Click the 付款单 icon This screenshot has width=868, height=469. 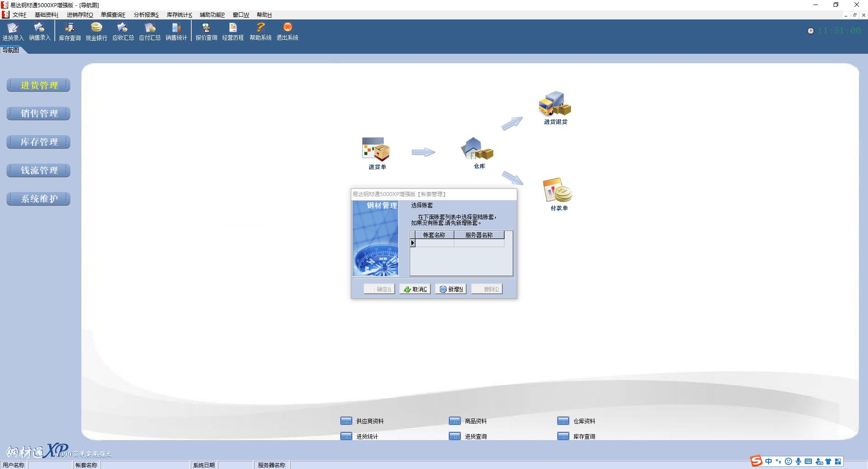click(x=558, y=191)
